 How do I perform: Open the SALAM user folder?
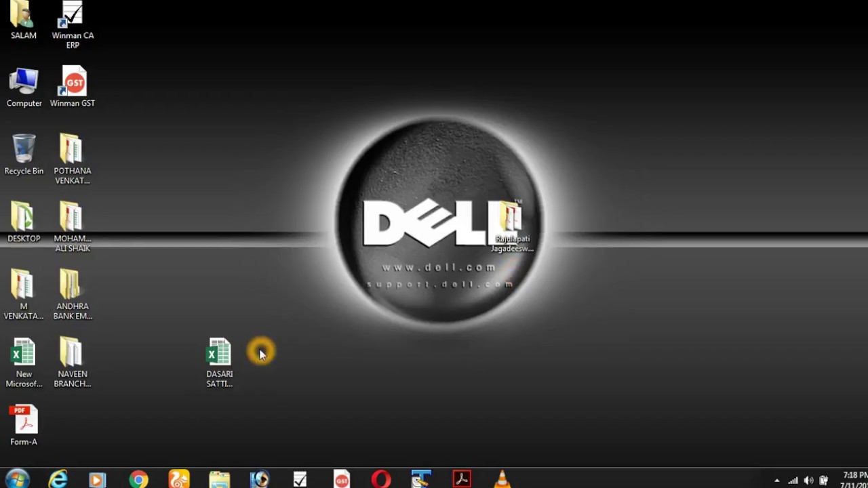[24, 20]
